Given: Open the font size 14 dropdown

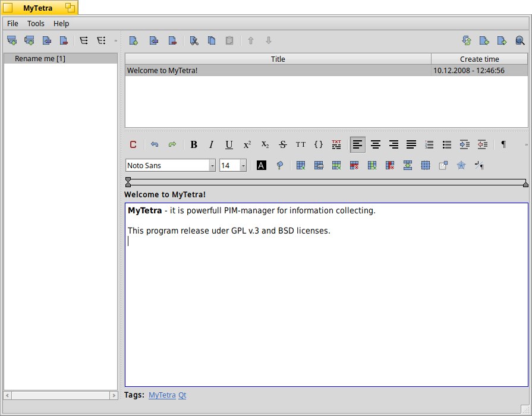Looking at the screenshot, I should [243, 166].
